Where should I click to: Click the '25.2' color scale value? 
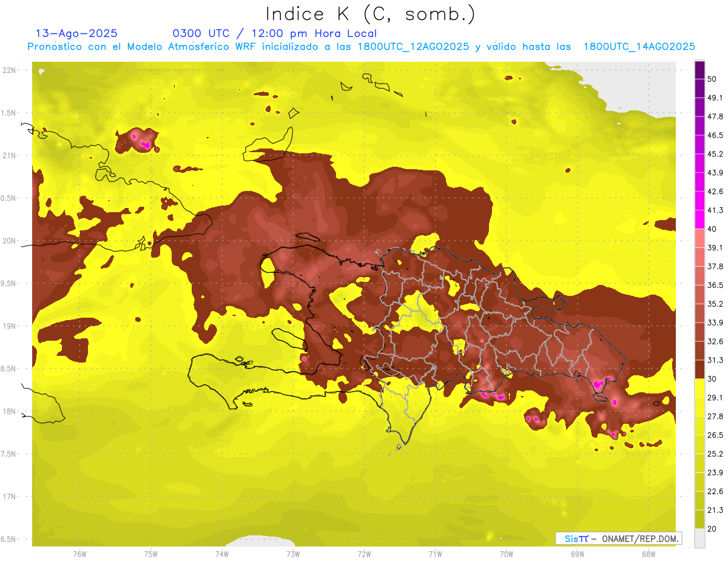click(x=715, y=454)
